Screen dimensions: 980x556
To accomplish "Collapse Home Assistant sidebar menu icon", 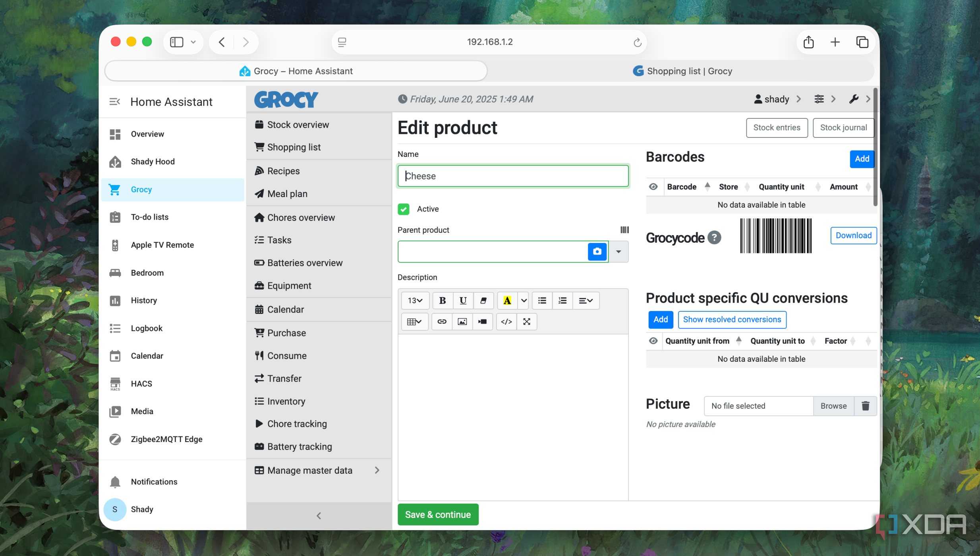I will pyautogui.click(x=115, y=102).
